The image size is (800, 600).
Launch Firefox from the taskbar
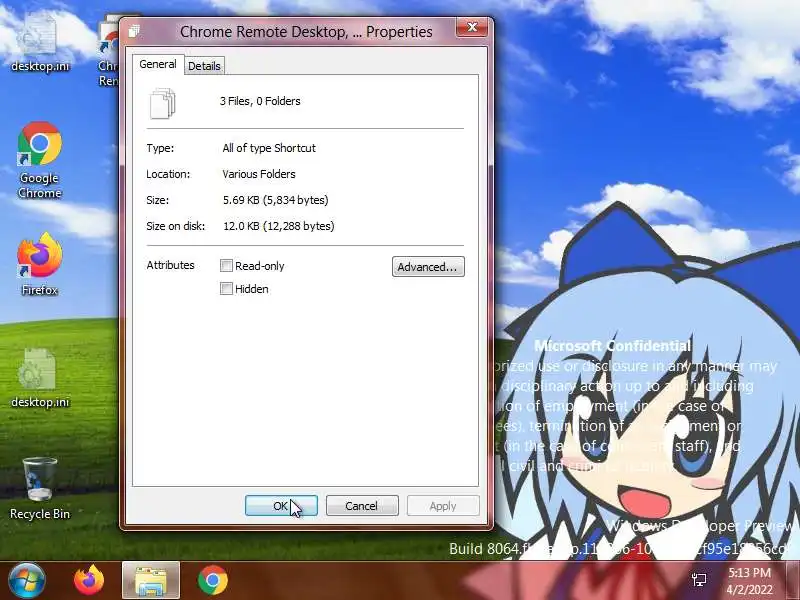(x=89, y=580)
